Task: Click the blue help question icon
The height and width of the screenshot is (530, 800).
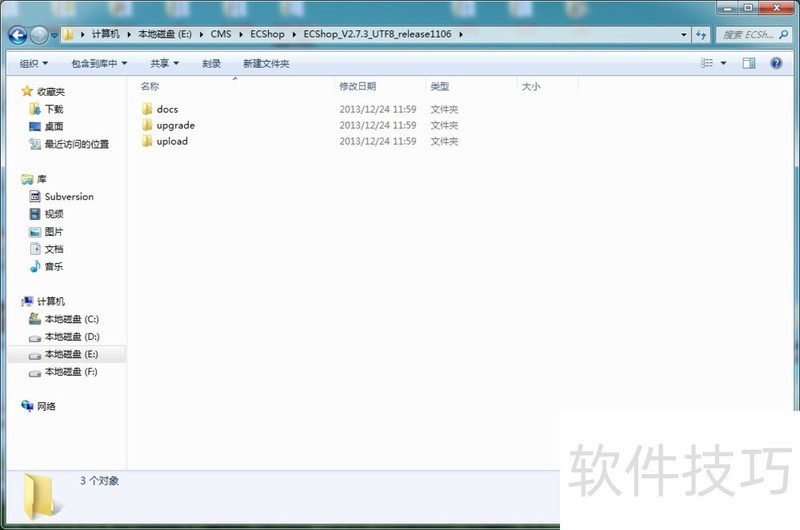Action: click(776, 63)
